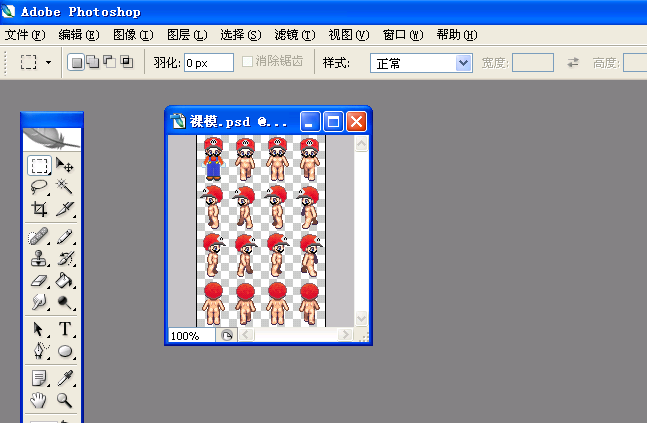
Task: Click the feather logo at toolbox top
Action: [x=52, y=139]
